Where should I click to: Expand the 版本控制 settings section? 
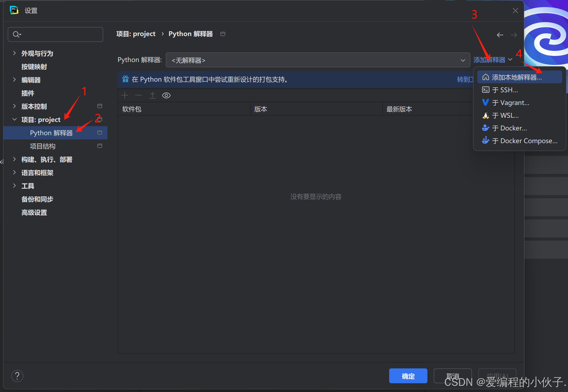pyautogui.click(x=15, y=106)
